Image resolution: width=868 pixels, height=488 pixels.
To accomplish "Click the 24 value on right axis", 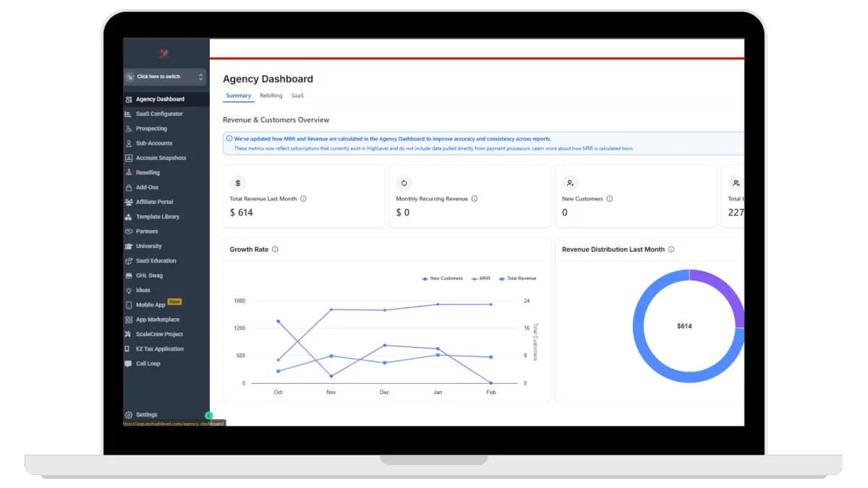I will point(527,301).
